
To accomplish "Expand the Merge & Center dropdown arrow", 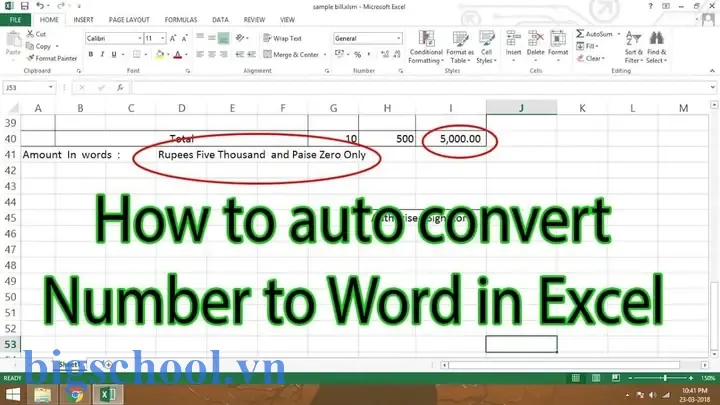I will (x=325, y=55).
